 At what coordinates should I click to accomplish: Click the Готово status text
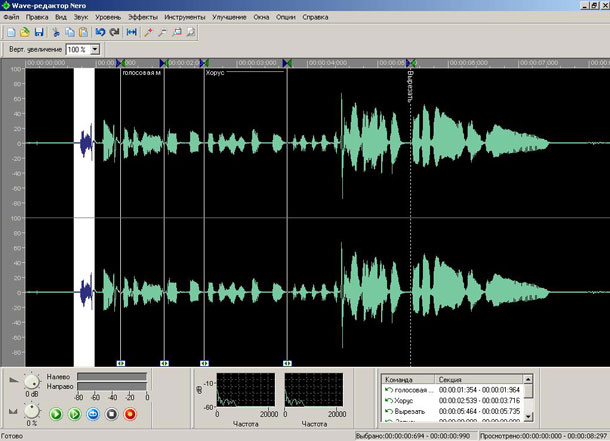pyautogui.click(x=12, y=436)
